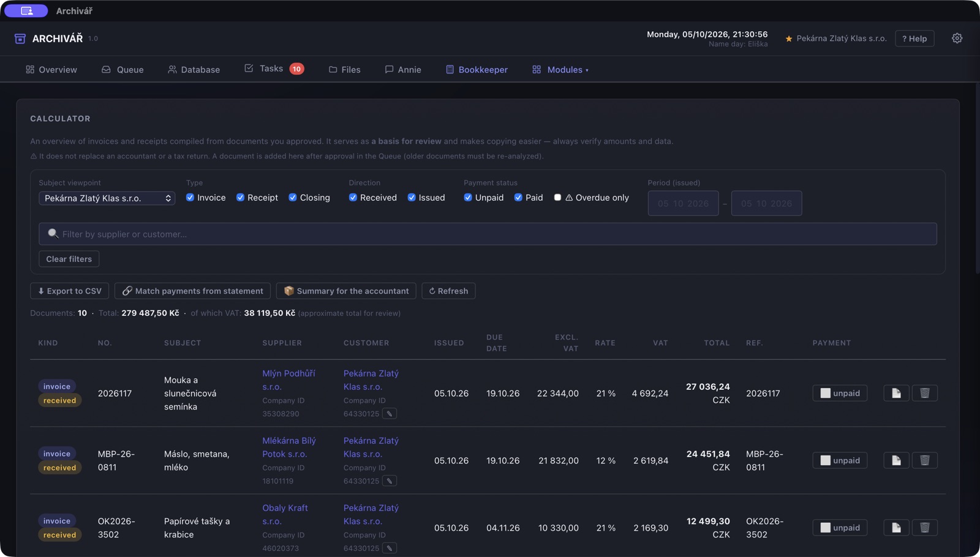
Task: Open the Database tab
Action: click(194, 70)
